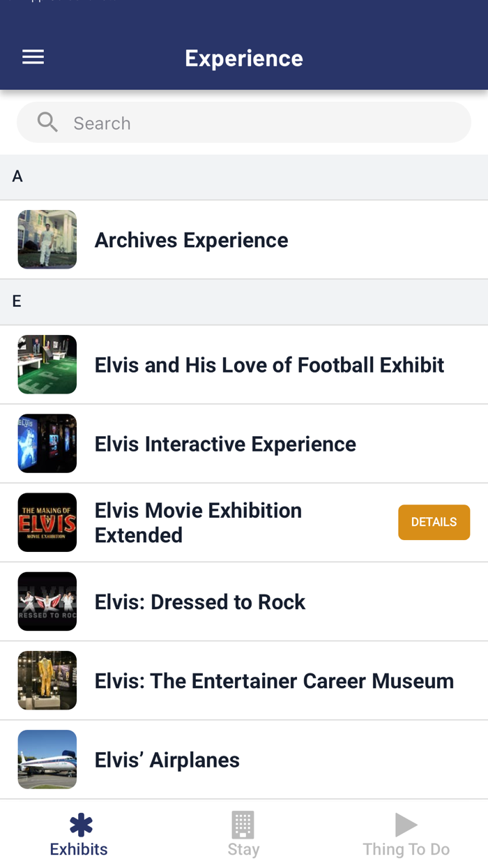Tap the Stay building icon

click(x=243, y=824)
